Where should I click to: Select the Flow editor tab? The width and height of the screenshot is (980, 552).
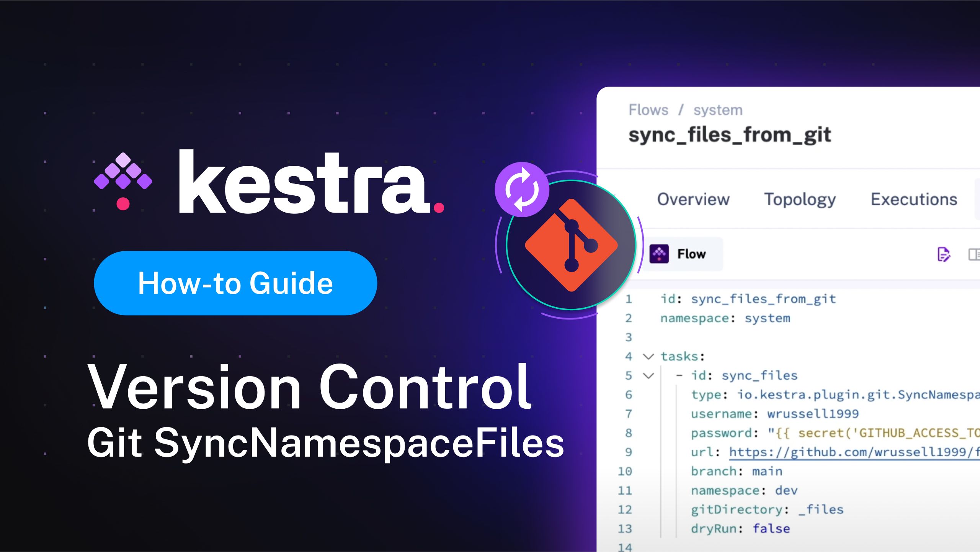[x=683, y=254]
